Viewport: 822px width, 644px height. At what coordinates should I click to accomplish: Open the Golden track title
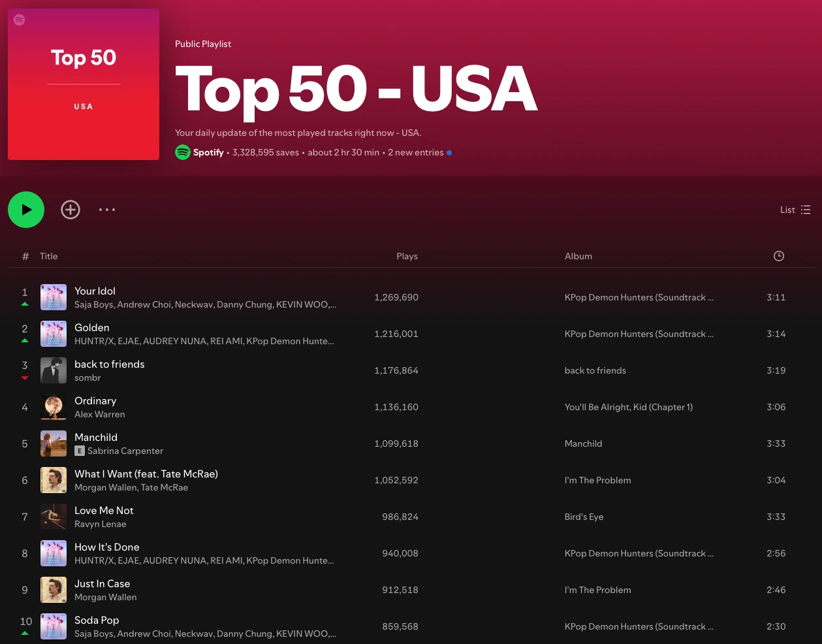(x=92, y=328)
